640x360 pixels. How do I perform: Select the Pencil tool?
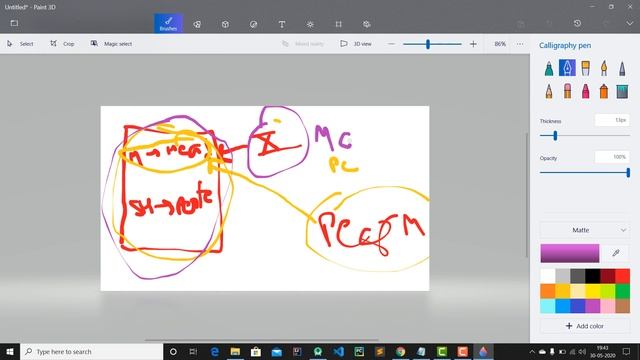549,91
